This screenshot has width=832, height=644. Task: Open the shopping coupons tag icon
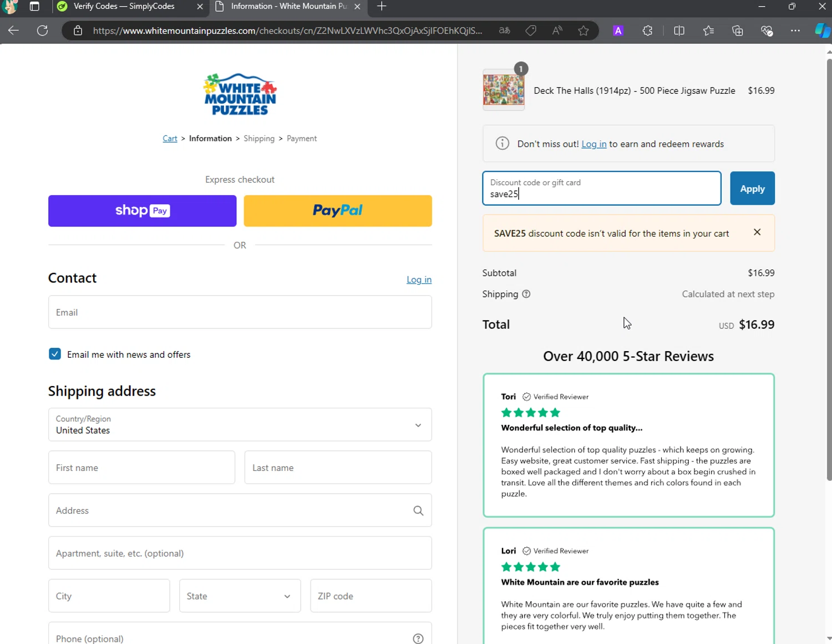(x=531, y=31)
